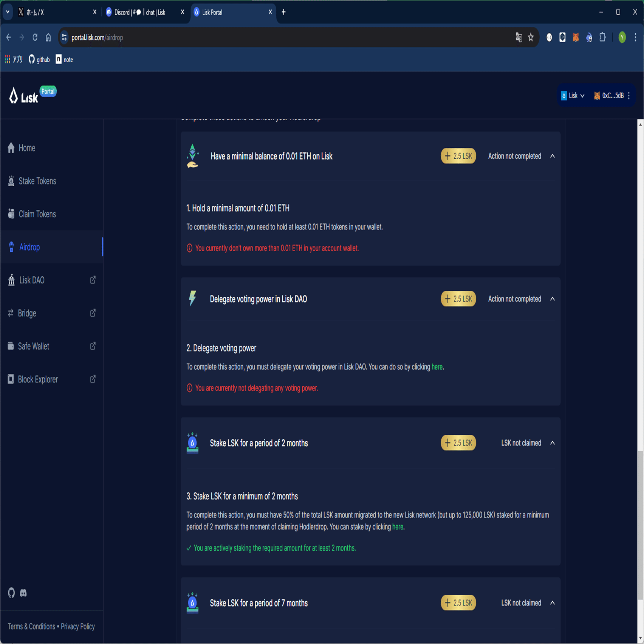Open the Lisk network selector dropdown
The height and width of the screenshot is (644, 644).
[573, 96]
